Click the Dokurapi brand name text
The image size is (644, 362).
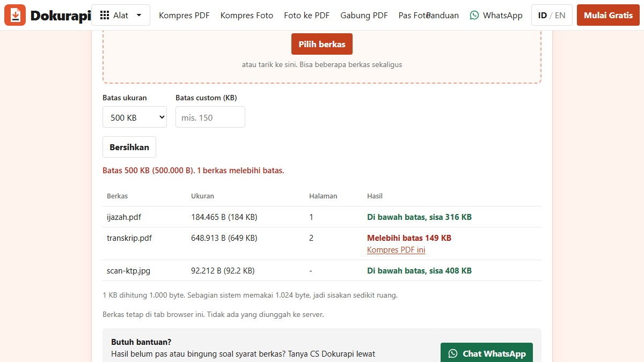pos(61,16)
